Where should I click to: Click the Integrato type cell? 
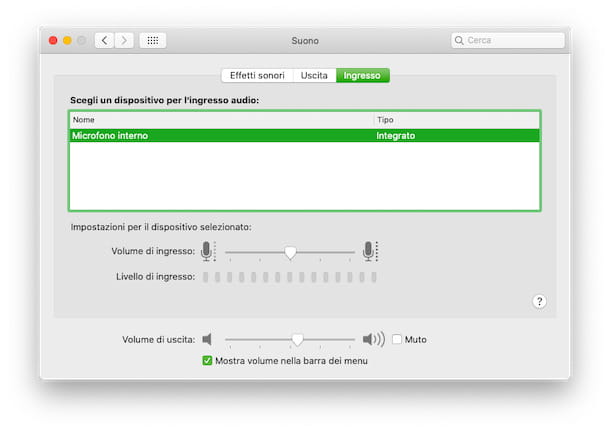click(x=396, y=135)
